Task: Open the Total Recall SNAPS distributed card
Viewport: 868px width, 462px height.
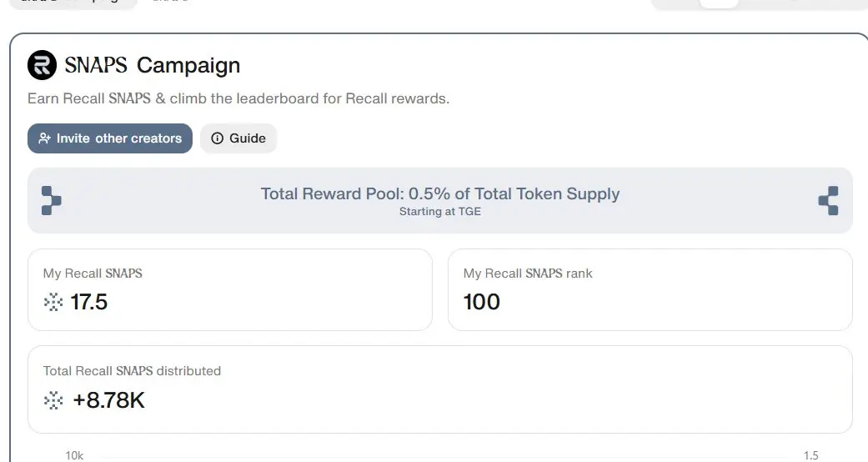Action: 440,389
